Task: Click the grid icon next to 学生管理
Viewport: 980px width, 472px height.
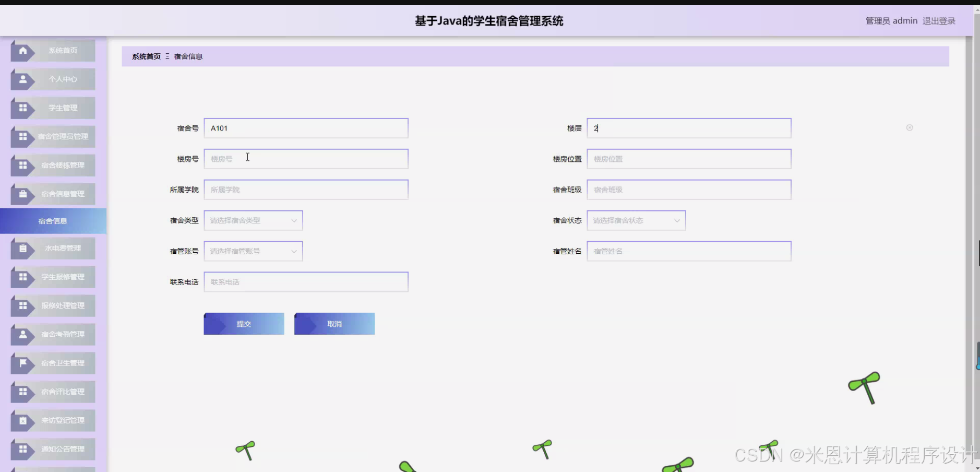Action: point(22,108)
